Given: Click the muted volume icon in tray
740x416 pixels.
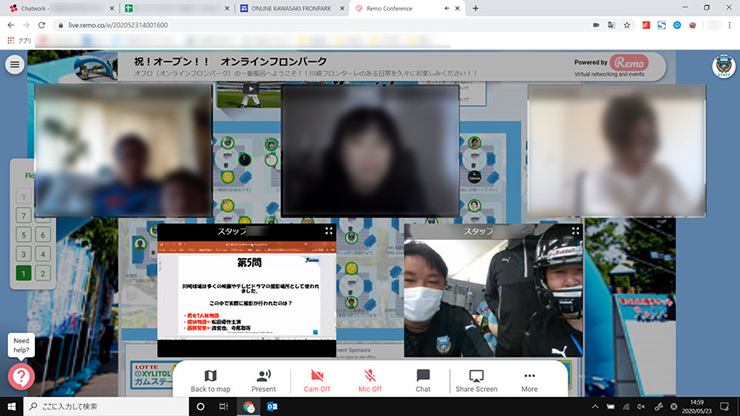Looking at the screenshot, I should pos(641,407).
